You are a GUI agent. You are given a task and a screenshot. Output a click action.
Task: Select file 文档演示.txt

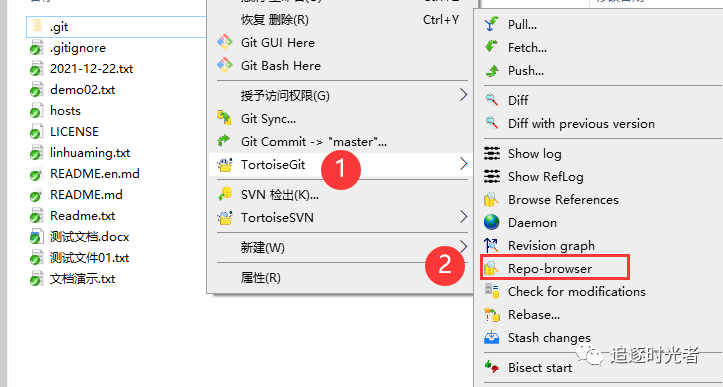click(x=83, y=279)
